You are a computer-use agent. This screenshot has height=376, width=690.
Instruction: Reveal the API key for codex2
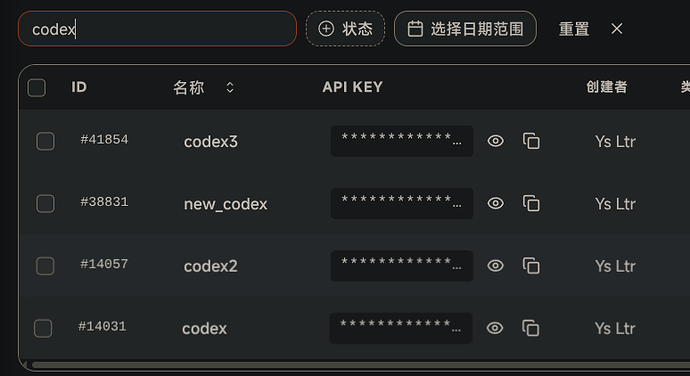495,266
